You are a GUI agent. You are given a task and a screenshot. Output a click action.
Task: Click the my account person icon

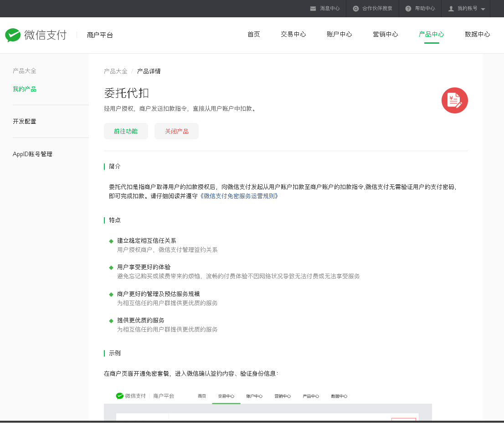pos(451,9)
